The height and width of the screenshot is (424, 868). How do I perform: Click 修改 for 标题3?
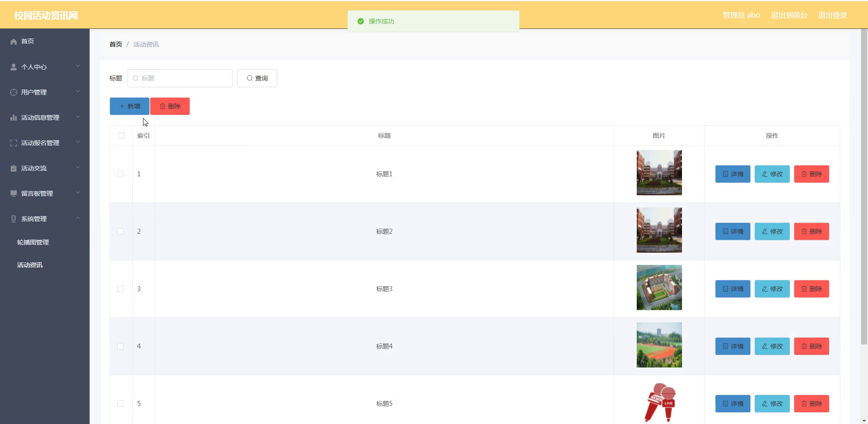click(772, 289)
